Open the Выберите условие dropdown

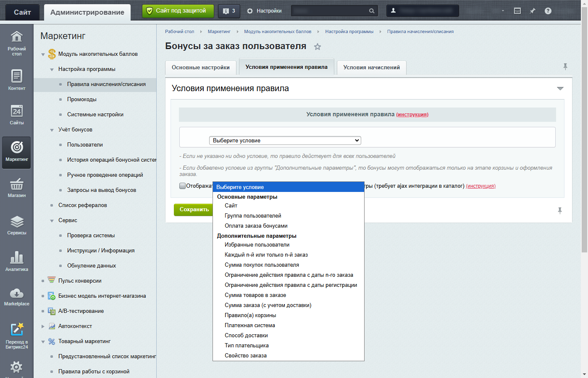pos(285,140)
